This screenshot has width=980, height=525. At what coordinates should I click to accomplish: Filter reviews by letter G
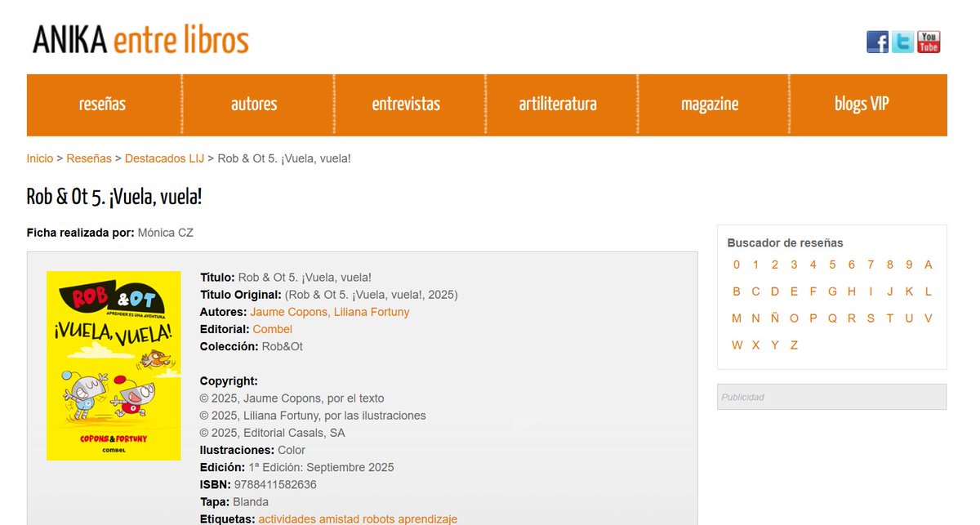(x=832, y=291)
